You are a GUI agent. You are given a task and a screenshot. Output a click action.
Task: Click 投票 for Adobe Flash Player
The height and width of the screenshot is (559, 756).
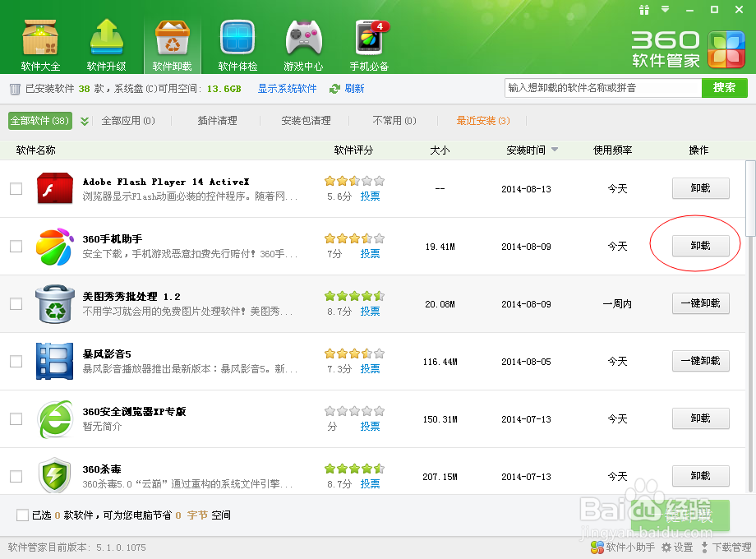point(370,196)
